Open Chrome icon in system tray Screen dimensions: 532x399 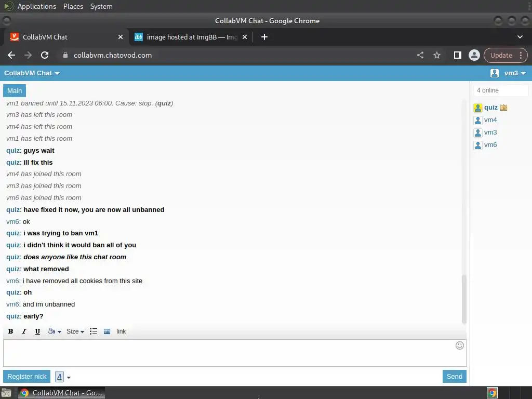click(493, 393)
